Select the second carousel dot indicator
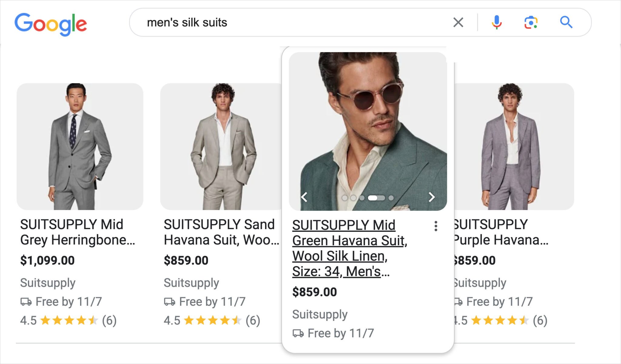Viewport: 621px width, 364px height. (x=353, y=198)
